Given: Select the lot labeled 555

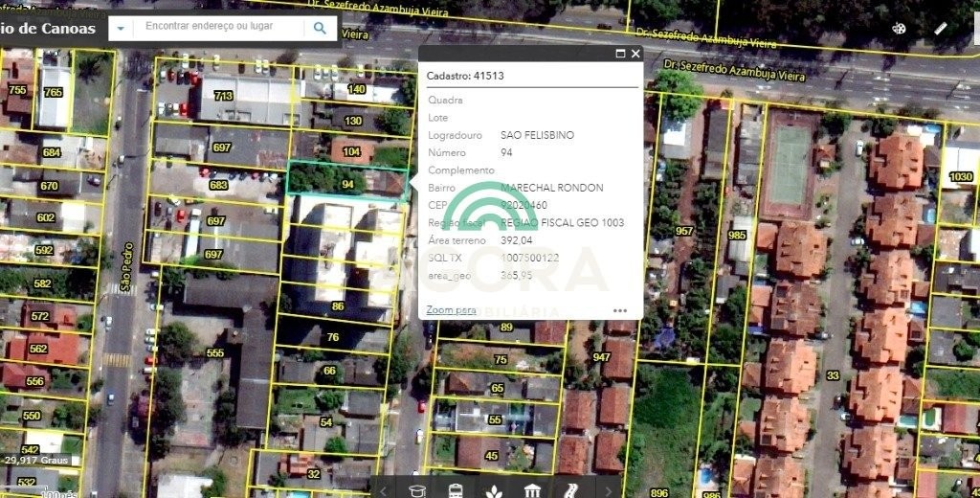Looking at the screenshot, I should point(214,352).
